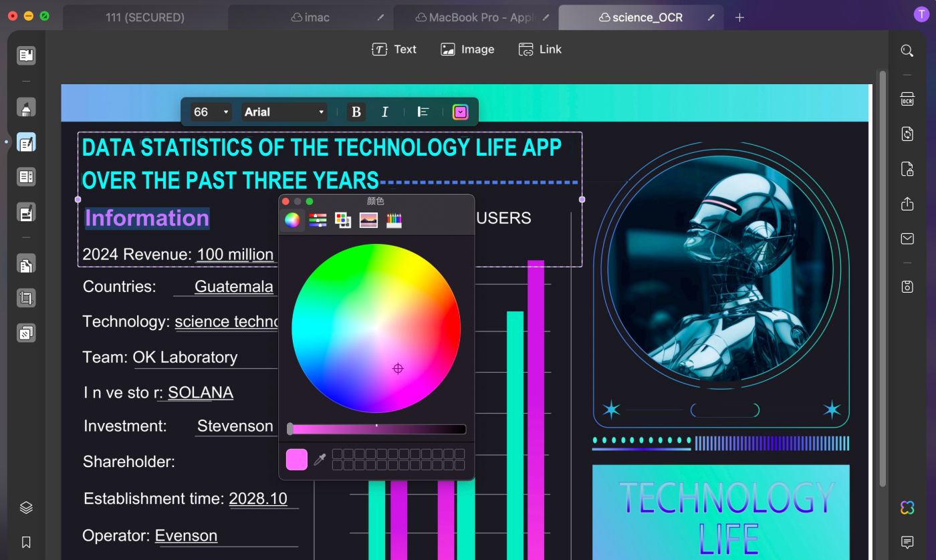Run the OCR text recognition tool
Viewport: 936px width, 560px height.
(907, 100)
